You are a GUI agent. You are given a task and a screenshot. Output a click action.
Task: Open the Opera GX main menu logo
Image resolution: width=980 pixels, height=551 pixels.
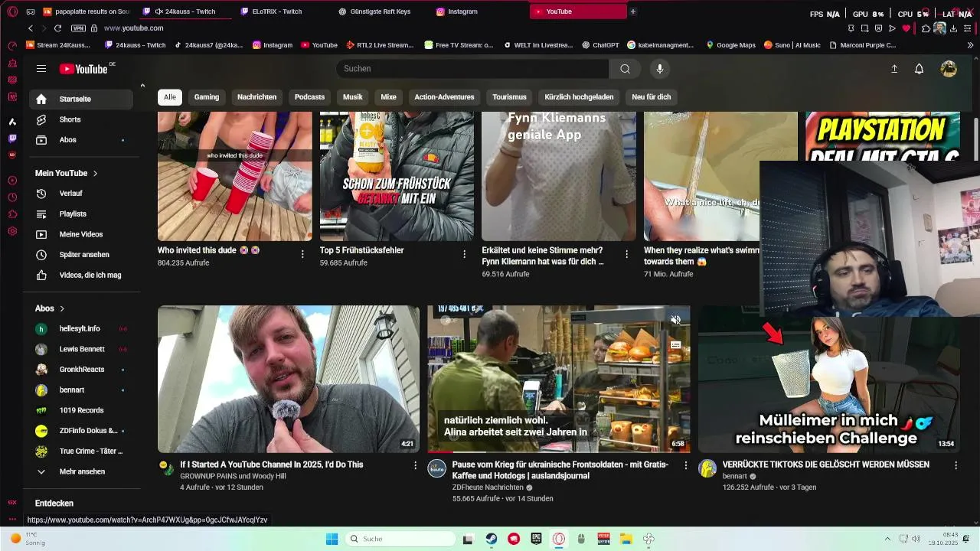pyautogui.click(x=11, y=11)
